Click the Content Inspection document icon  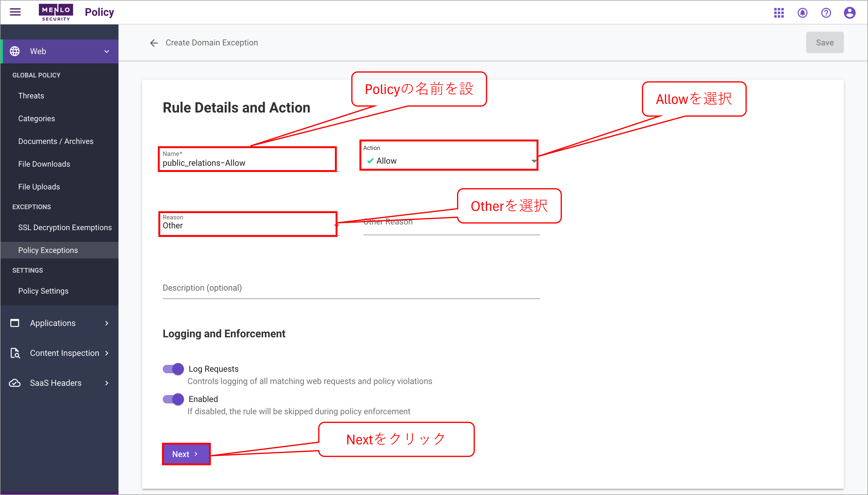[x=15, y=353]
